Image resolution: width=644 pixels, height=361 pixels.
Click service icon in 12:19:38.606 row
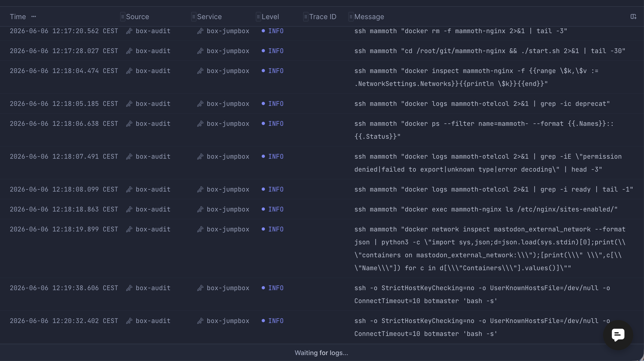[200, 288]
